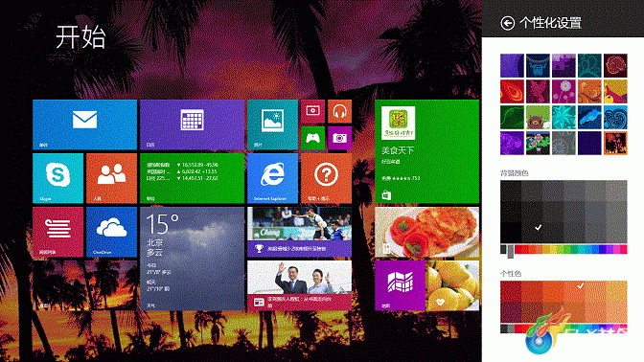Open the Camera tile

point(339,138)
